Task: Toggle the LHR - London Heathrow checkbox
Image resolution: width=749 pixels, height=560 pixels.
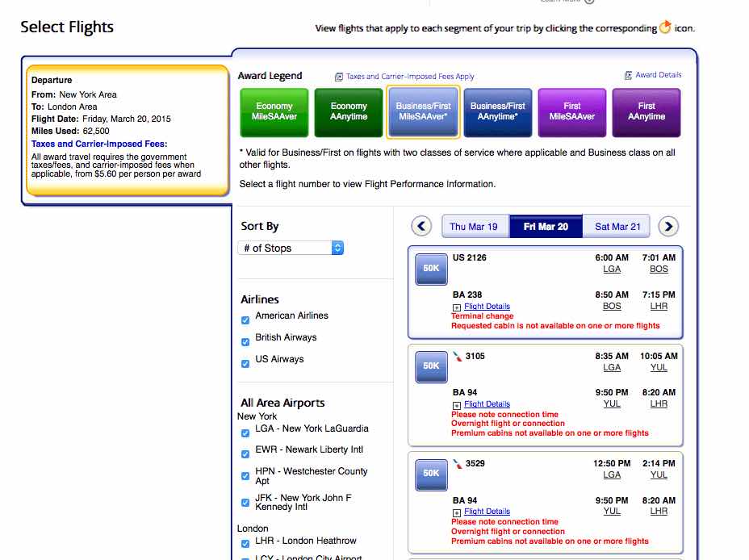Action: pos(245,544)
